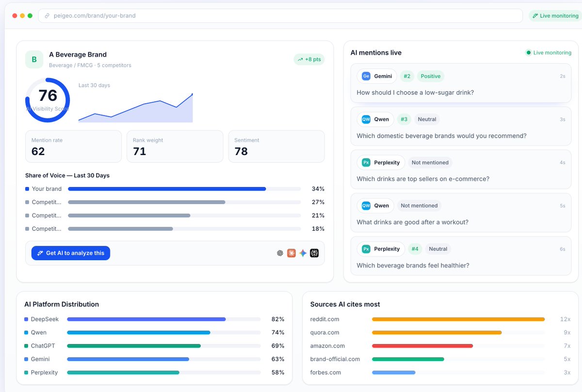Image resolution: width=582 pixels, height=392 pixels.
Task: Open the brands feel healthier mention
Action: tap(461, 255)
